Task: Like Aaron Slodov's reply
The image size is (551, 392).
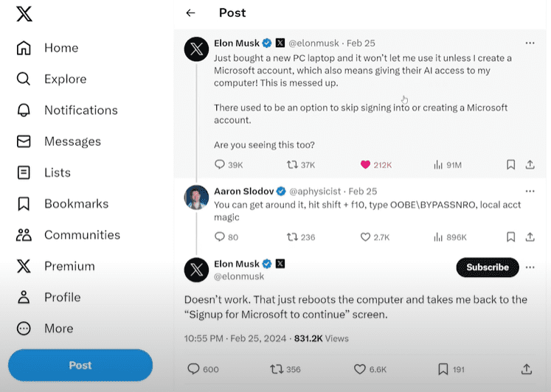Action: click(365, 237)
